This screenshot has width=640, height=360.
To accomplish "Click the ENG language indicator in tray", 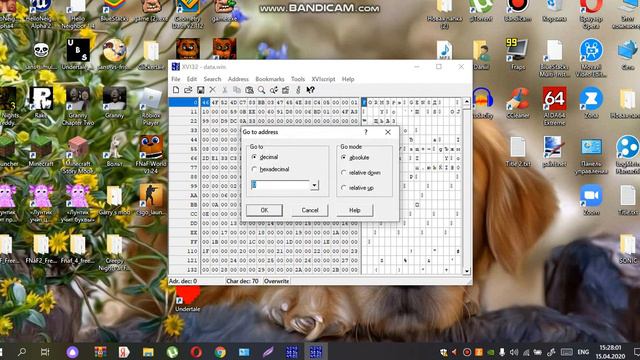I will [583, 351].
